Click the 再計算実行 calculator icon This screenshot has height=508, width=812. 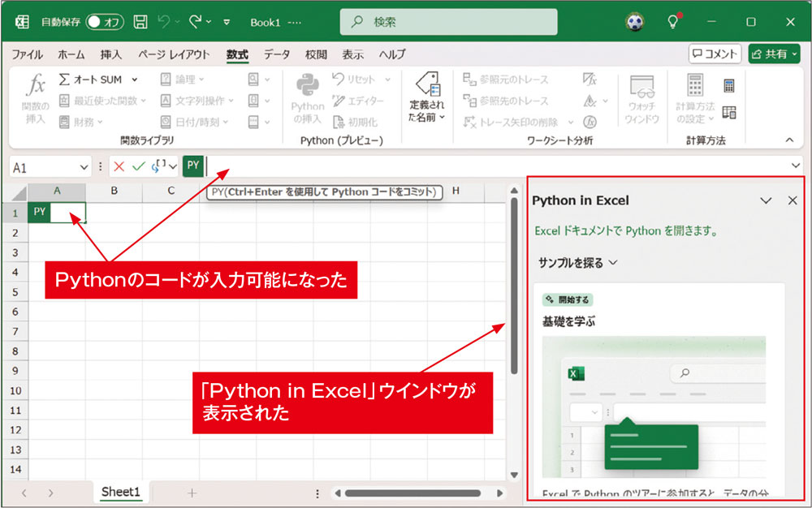point(728,84)
